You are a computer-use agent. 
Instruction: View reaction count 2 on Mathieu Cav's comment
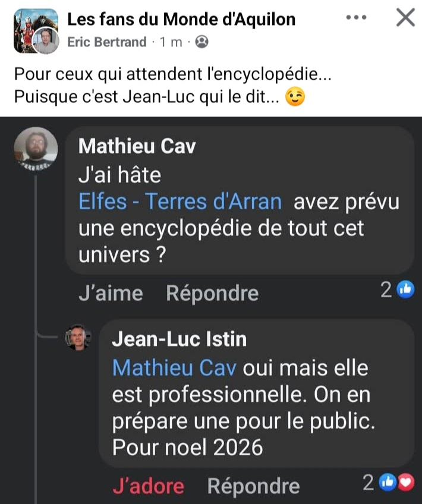point(386,289)
